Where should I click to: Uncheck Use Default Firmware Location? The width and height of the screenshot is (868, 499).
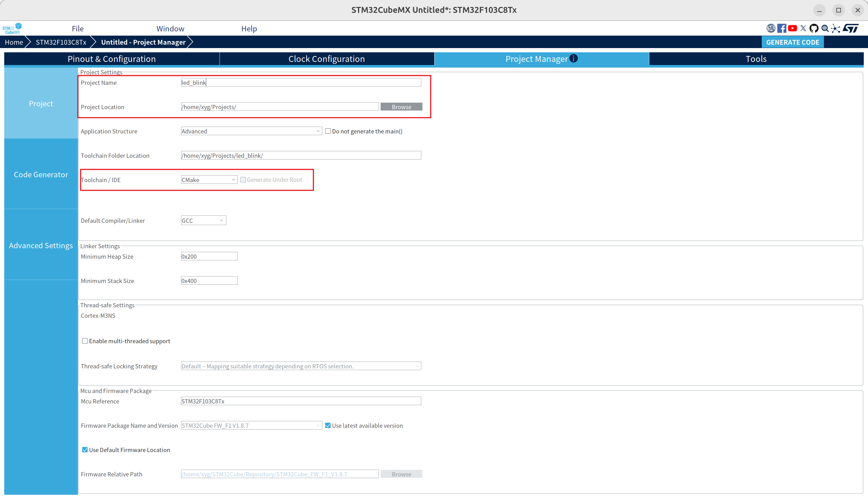85,450
